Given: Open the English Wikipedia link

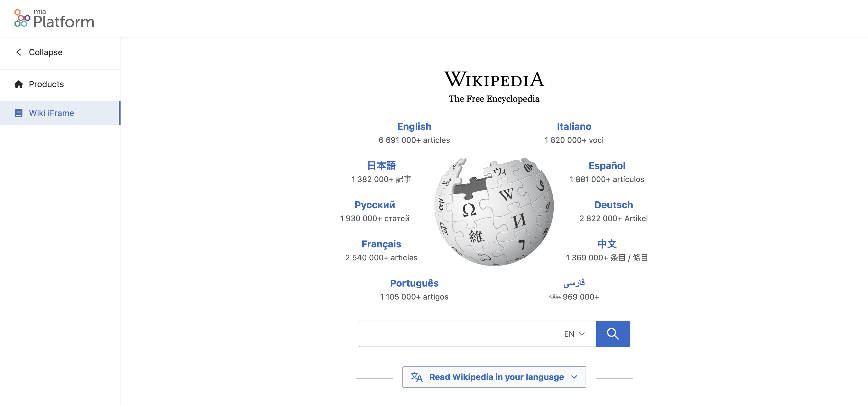Looking at the screenshot, I should pyautogui.click(x=414, y=126).
